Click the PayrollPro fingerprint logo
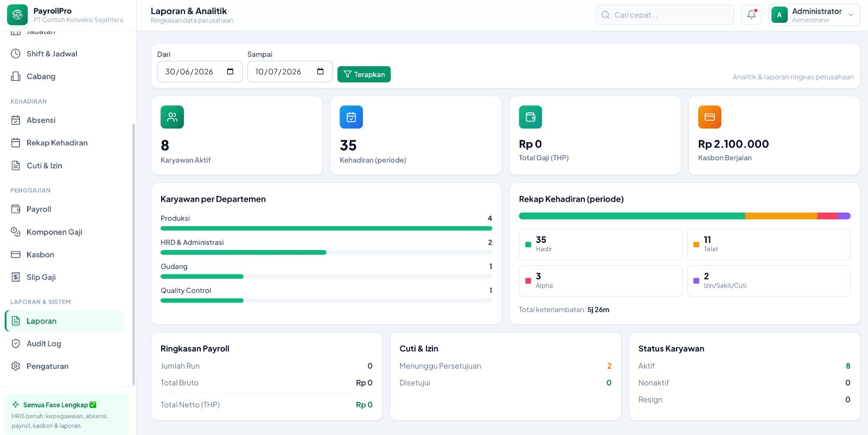Image resolution: width=868 pixels, height=435 pixels. tap(17, 15)
